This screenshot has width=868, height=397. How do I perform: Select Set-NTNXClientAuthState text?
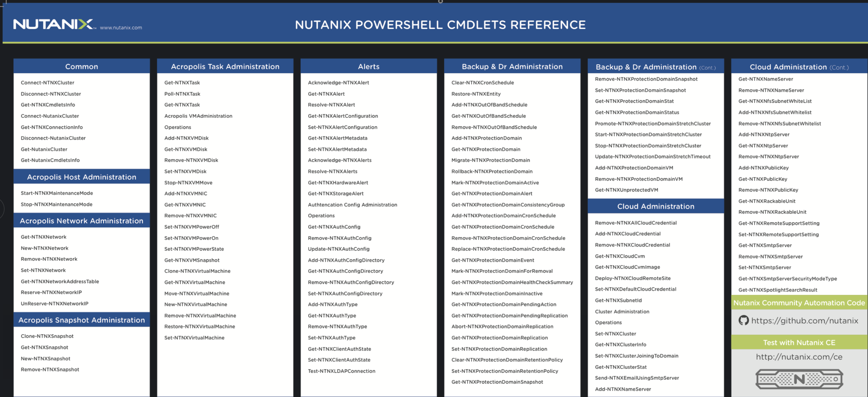click(x=339, y=360)
